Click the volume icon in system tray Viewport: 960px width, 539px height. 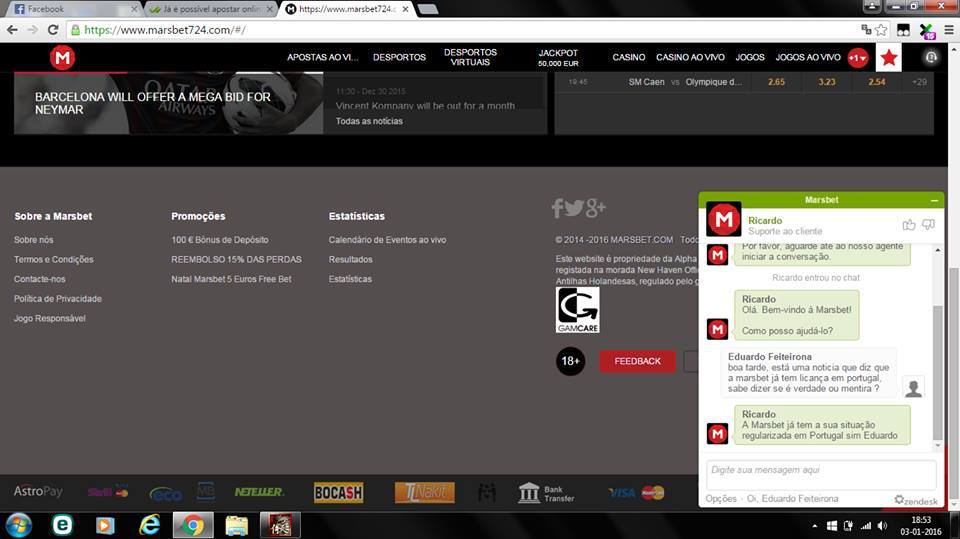click(882, 526)
